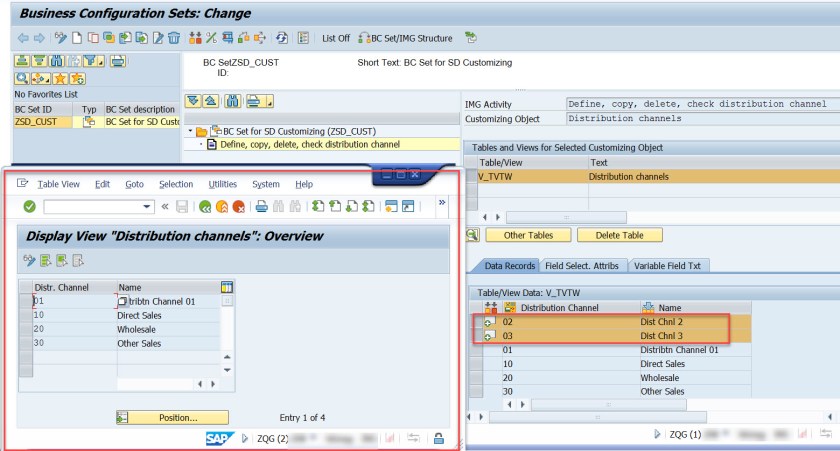Image resolution: width=840 pixels, height=451 pixels.
Task: Open the Help menu in popup window
Action: click(304, 184)
